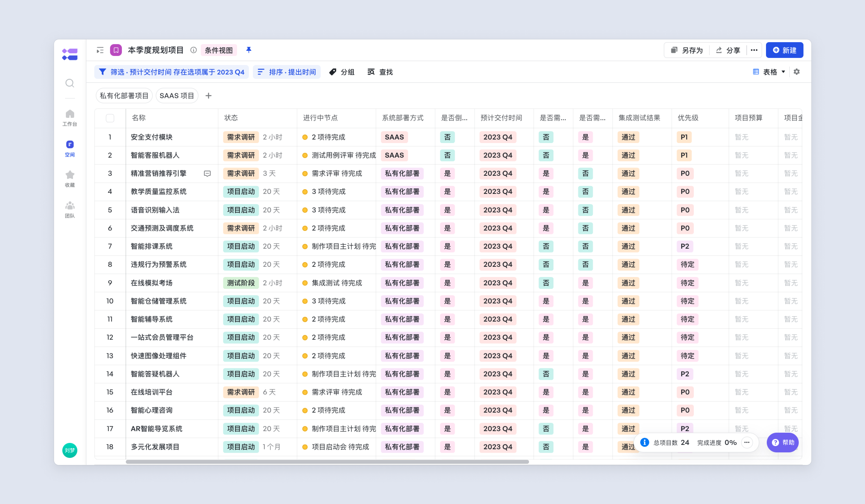Click the 刘梦 user avatar
The width and height of the screenshot is (865, 504).
[x=70, y=450]
